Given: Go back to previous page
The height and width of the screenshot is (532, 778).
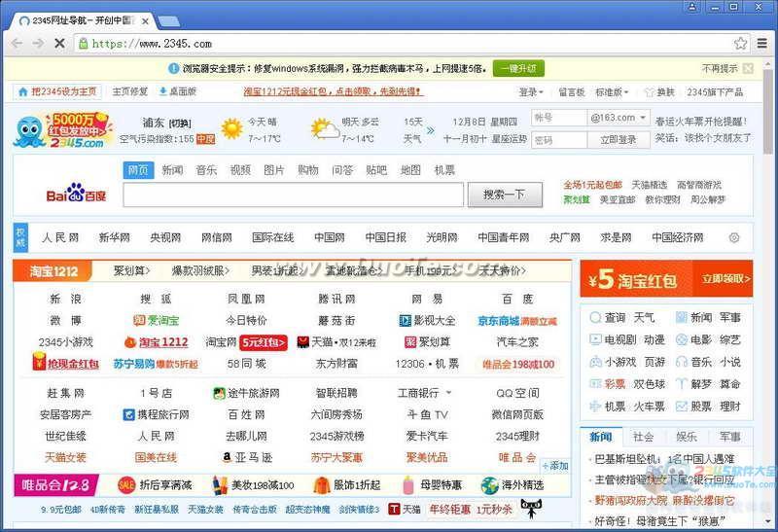Looking at the screenshot, I should pos(18,43).
